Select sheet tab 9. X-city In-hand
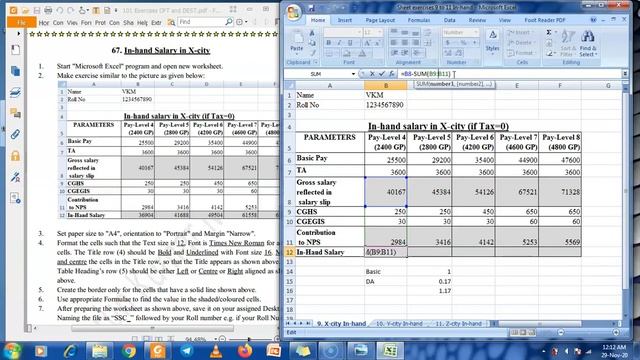This screenshot has height=360, width=640. tap(341, 324)
